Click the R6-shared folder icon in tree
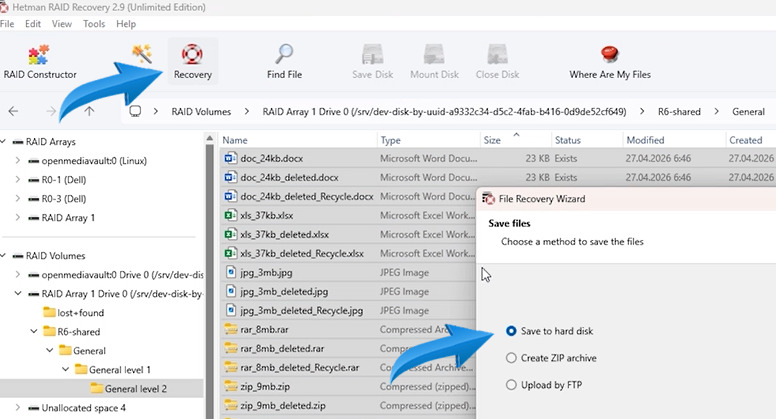This screenshot has width=776, height=419. pos(49,331)
